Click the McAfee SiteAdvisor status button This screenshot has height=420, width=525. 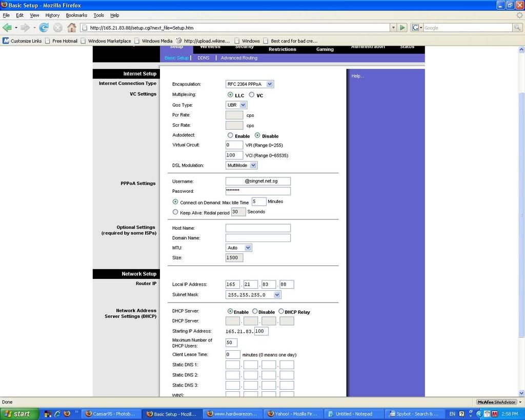(x=497, y=402)
